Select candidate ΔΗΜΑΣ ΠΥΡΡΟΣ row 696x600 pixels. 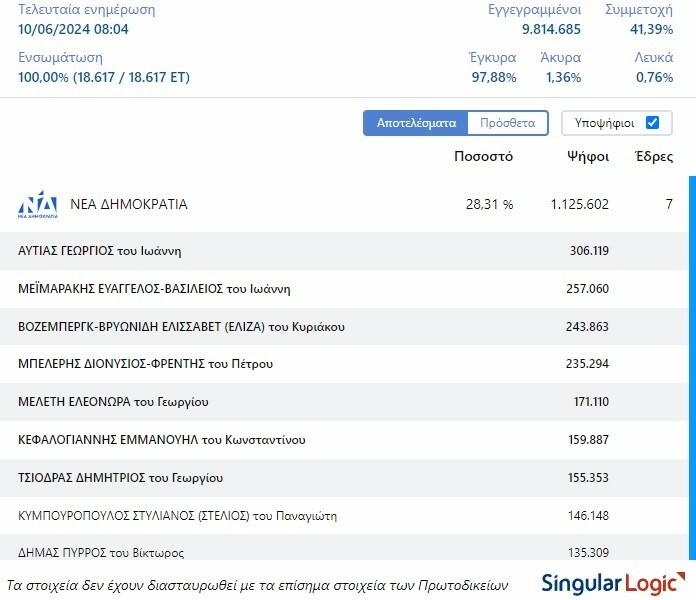coord(344,548)
